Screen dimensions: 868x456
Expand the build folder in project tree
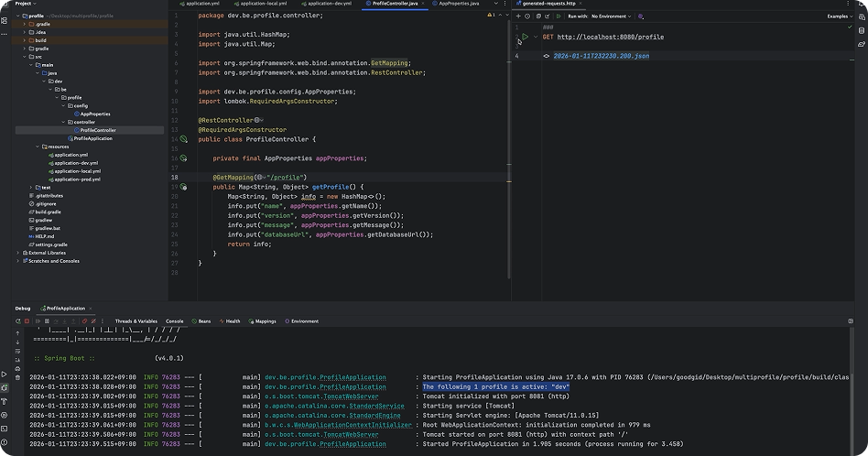(25, 40)
